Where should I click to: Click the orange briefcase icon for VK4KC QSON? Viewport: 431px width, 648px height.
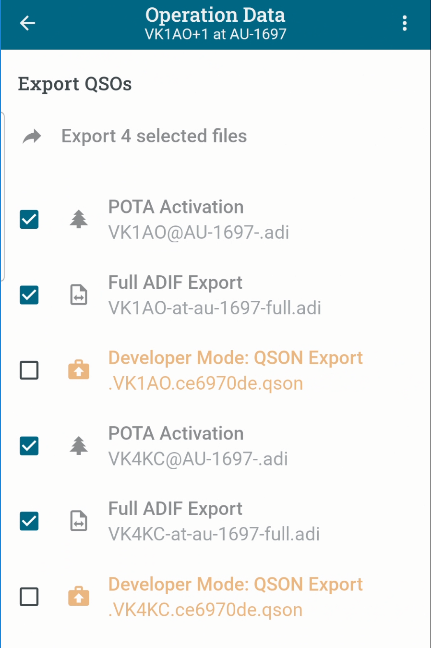pos(79,596)
